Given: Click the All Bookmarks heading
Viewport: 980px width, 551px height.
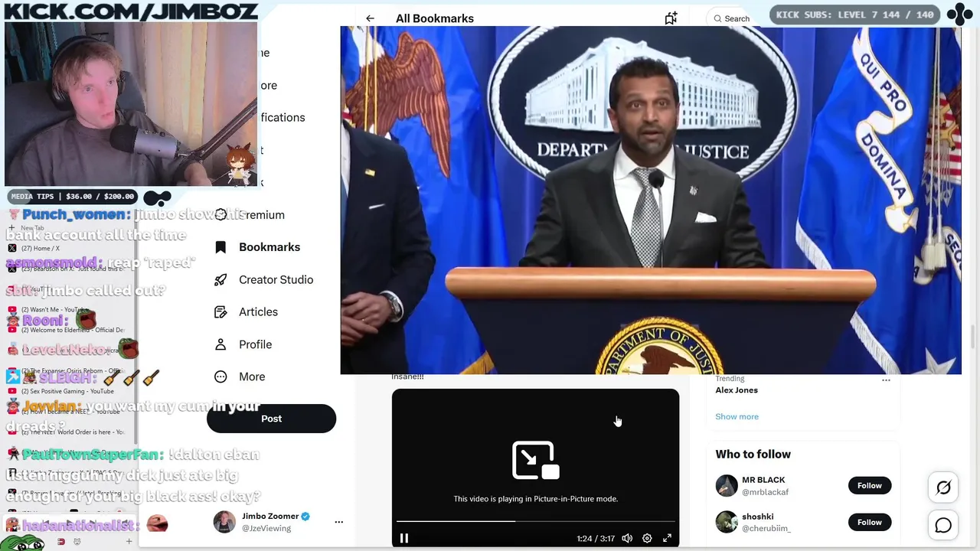Looking at the screenshot, I should coord(435,18).
